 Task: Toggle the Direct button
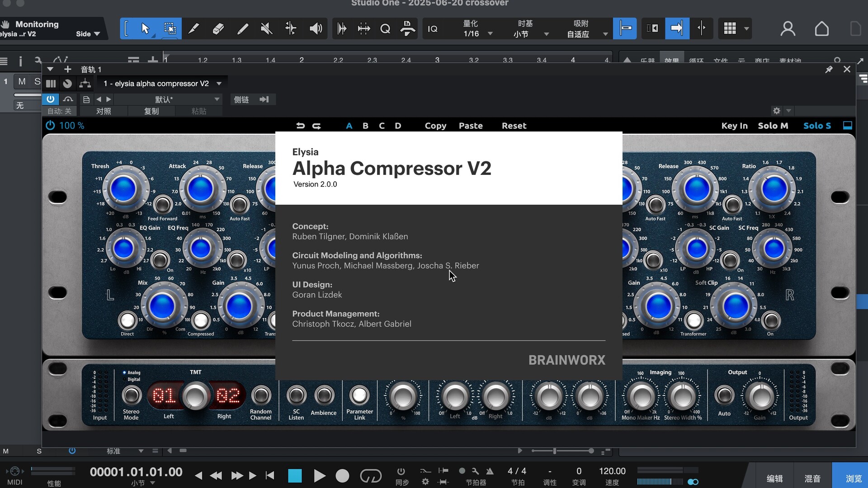point(127,320)
